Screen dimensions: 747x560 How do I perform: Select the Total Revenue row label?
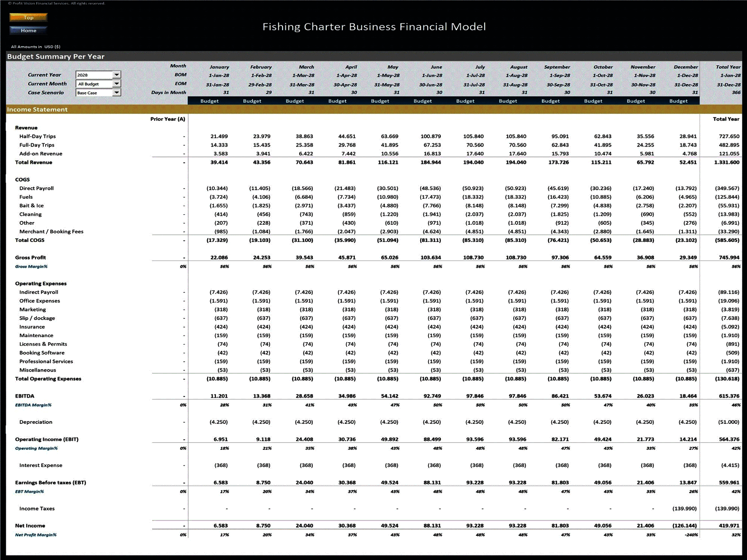pyautogui.click(x=33, y=162)
